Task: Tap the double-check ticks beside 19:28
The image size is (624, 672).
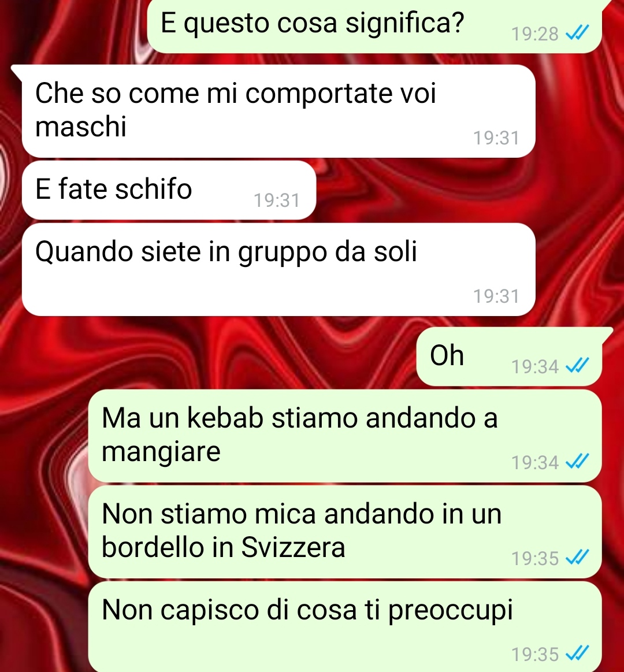Action: 577,33
